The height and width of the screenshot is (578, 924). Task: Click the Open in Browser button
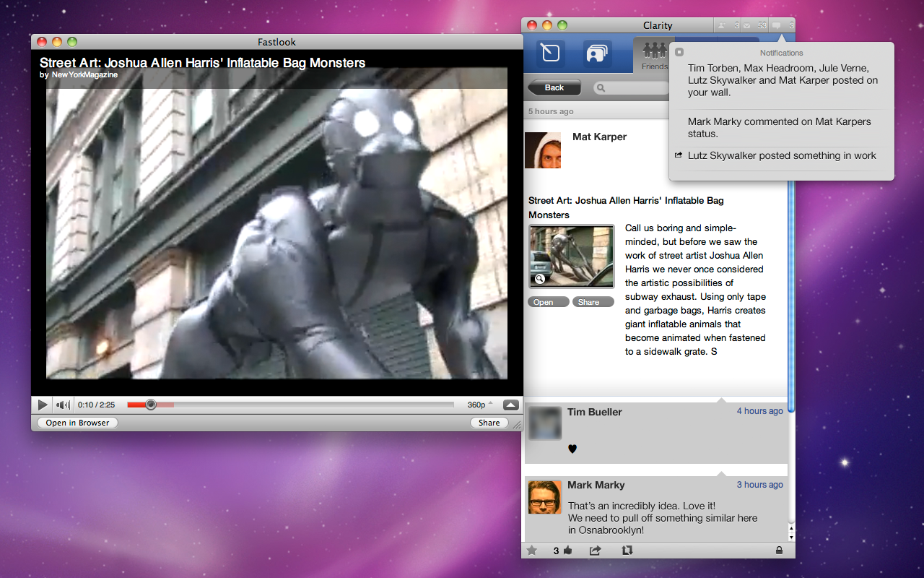(x=77, y=423)
